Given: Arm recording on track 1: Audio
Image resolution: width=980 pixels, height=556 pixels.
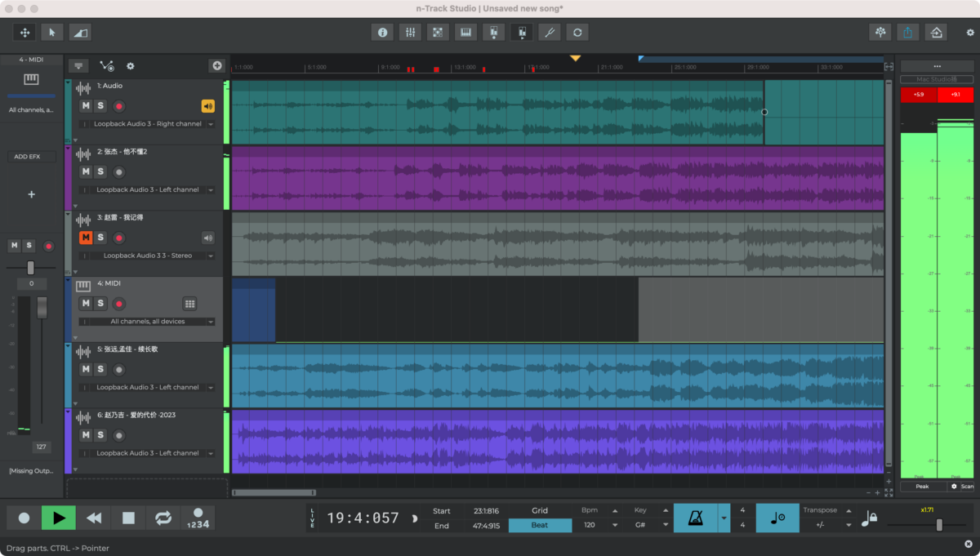Looking at the screenshot, I should [x=118, y=106].
